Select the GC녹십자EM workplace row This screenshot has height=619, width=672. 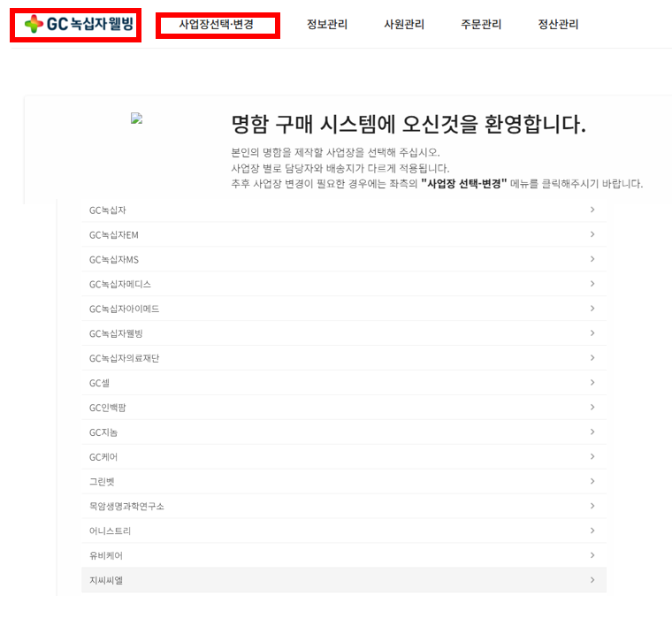344,234
